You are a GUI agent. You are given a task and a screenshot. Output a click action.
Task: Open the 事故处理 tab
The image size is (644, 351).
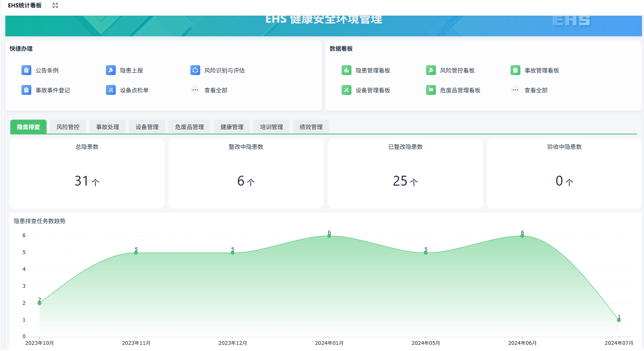pyautogui.click(x=107, y=127)
